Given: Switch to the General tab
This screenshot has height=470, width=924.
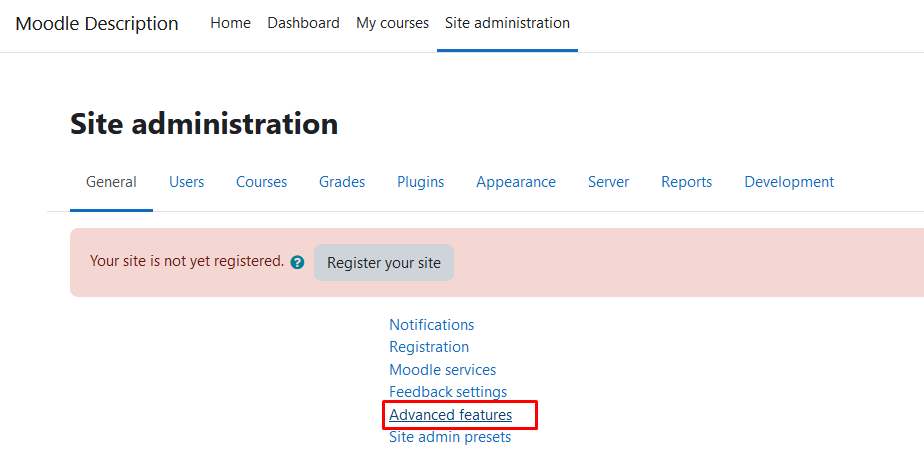Looking at the screenshot, I should [x=111, y=182].
